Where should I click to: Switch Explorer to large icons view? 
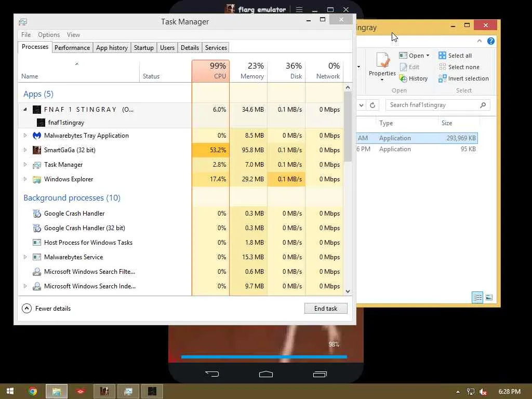click(489, 298)
